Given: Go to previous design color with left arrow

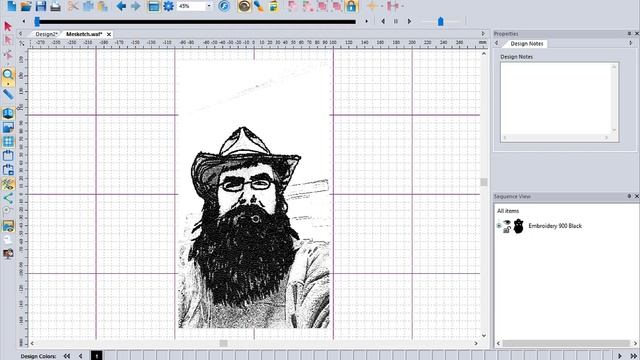Looking at the screenshot, I should click(x=80, y=356).
